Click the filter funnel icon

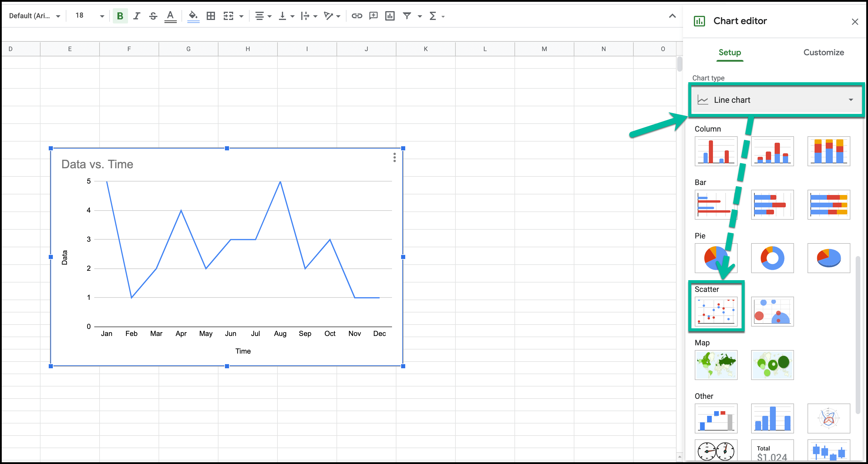coord(407,16)
